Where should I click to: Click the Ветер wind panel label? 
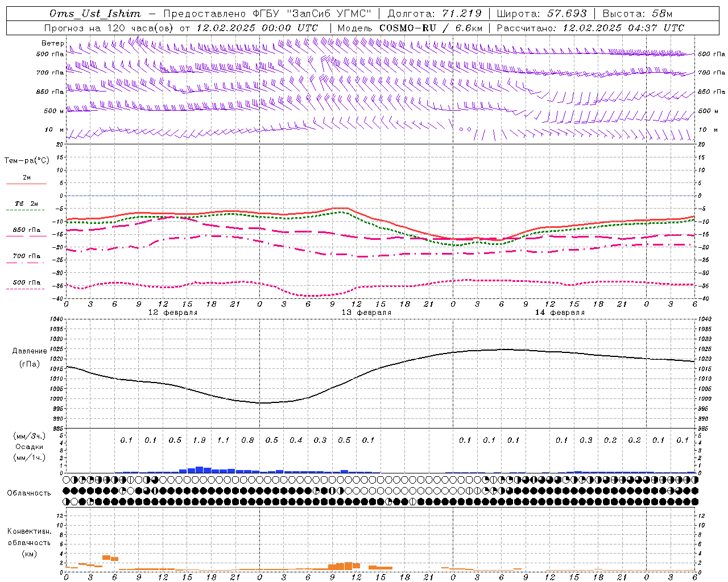click(53, 43)
